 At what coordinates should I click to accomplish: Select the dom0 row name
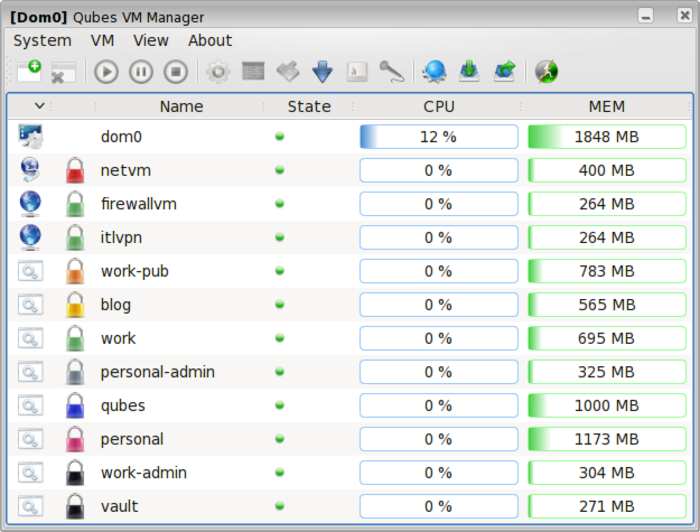click(x=121, y=137)
